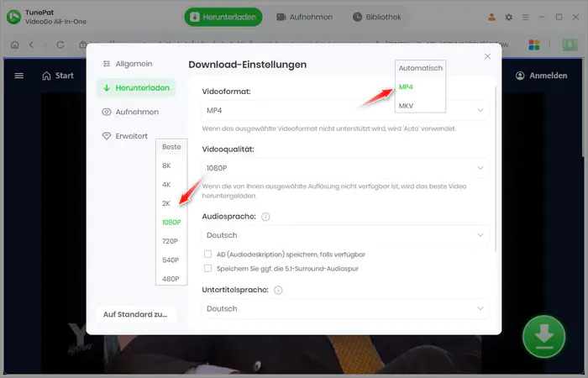Click the orange user account icon
Screen dimensions: 588x378
491,17
